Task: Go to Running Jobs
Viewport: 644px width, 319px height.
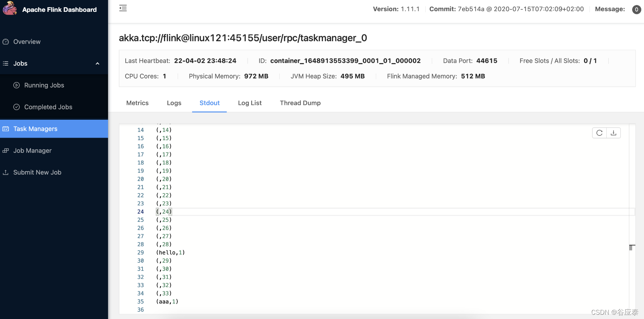Action: click(x=54, y=85)
